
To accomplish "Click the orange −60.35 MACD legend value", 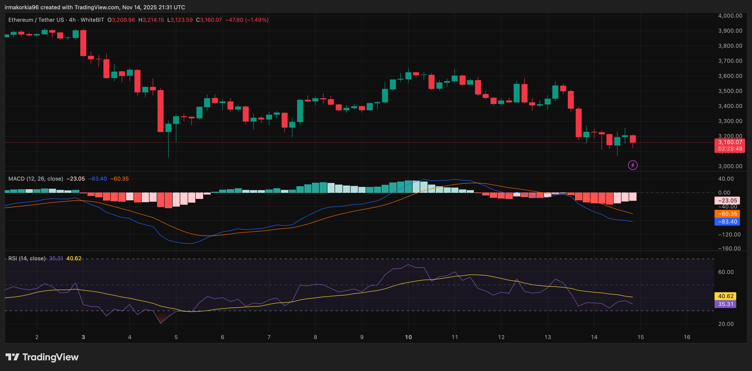I will point(118,179).
